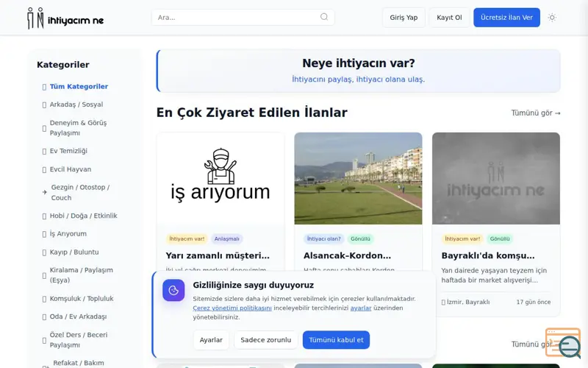The image size is (588, 368).
Task: Click the cookie icon in privacy banner
Action: pos(173,290)
